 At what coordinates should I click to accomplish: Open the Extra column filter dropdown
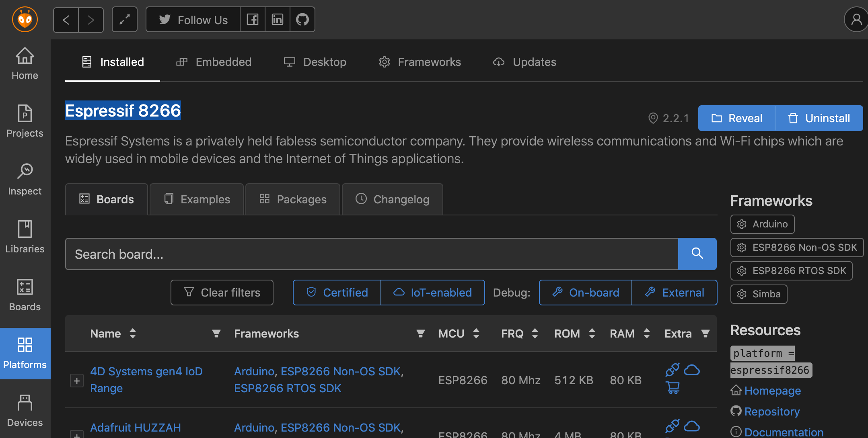(x=705, y=334)
